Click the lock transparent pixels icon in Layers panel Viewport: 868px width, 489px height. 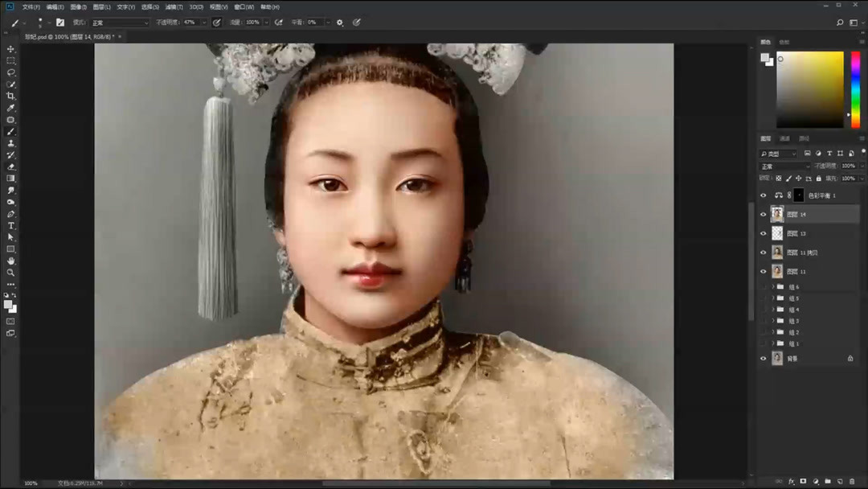779,179
